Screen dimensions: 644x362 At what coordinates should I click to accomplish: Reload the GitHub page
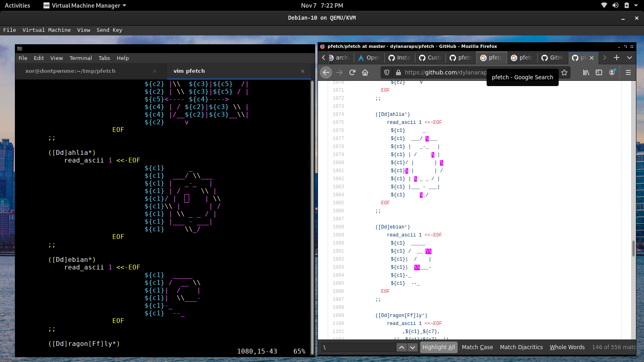[352, 72]
